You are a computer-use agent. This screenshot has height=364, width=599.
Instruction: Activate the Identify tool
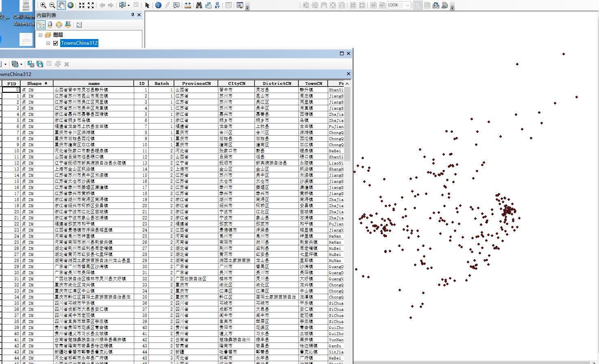158,5
